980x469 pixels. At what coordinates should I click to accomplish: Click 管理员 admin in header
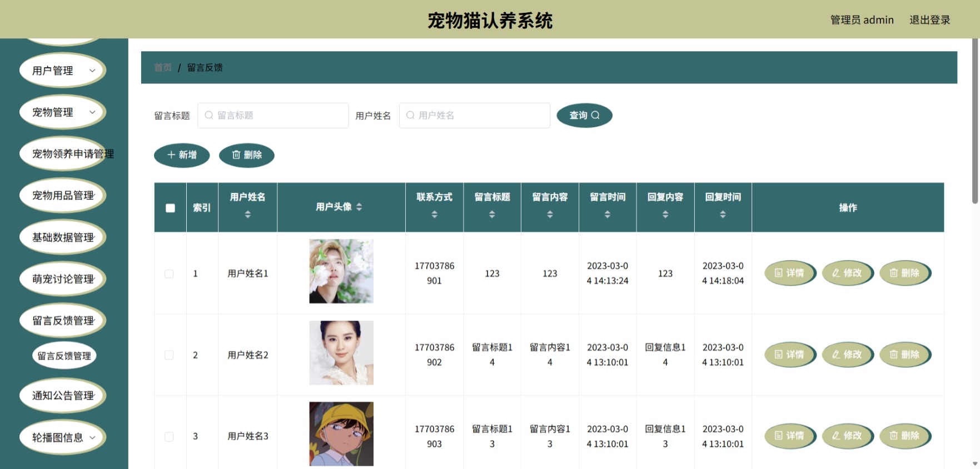pos(862,20)
